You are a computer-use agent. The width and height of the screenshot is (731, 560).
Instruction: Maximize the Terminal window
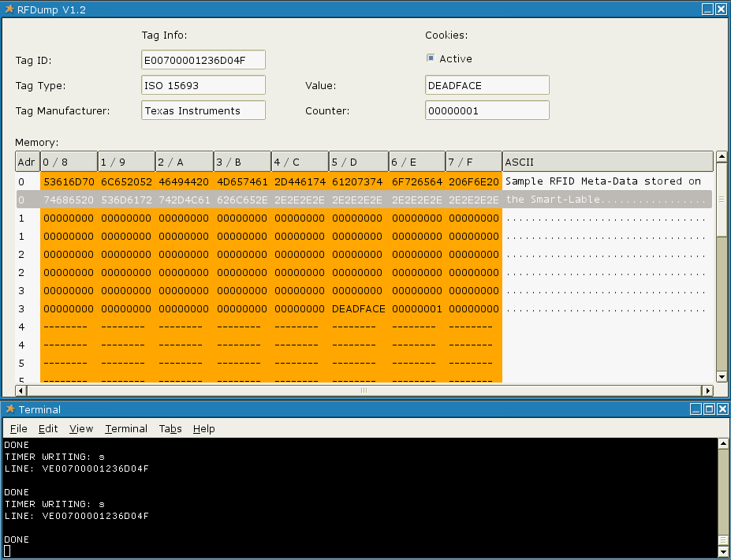click(x=709, y=409)
